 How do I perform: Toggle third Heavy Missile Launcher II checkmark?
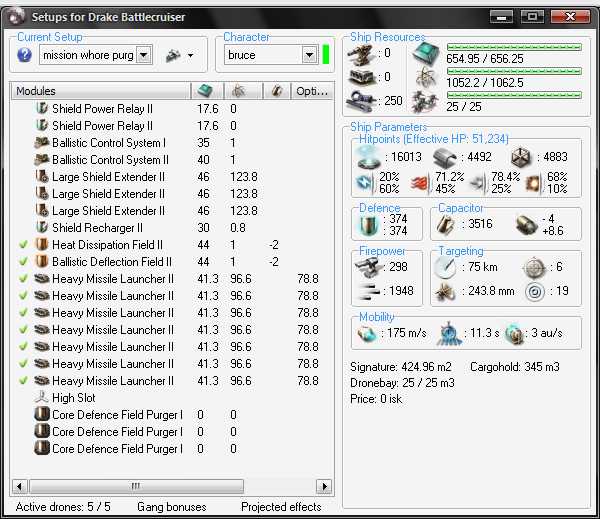pyautogui.click(x=24, y=312)
